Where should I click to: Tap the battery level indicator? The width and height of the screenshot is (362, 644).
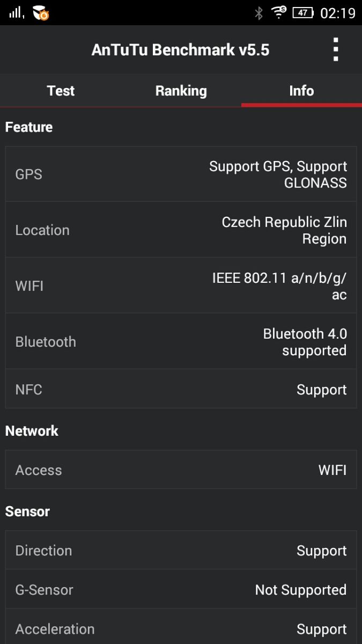click(x=303, y=12)
